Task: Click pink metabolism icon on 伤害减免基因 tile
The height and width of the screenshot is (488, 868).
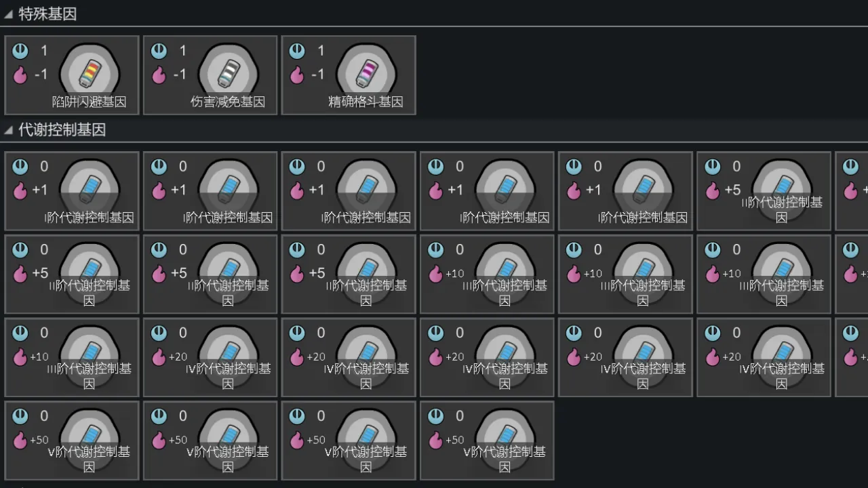Action: click(159, 75)
